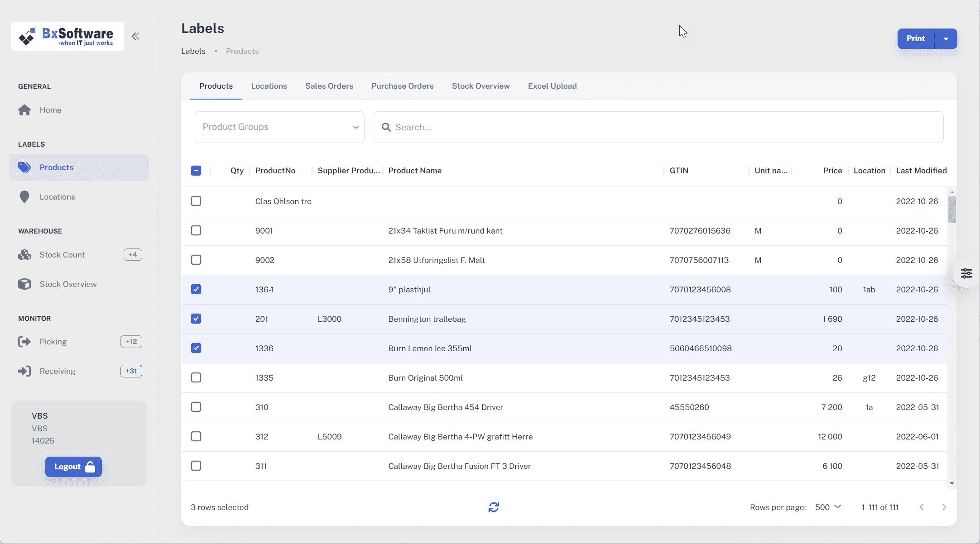The height and width of the screenshot is (544, 980).
Task: Check the Burn Original 500ml checkbox
Action: pos(196,377)
